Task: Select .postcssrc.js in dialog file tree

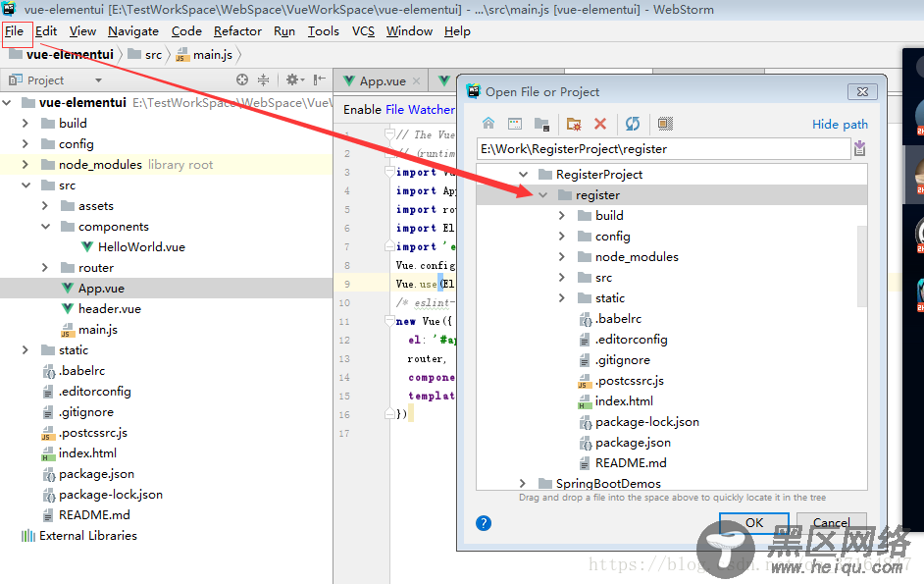Action: 630,381
